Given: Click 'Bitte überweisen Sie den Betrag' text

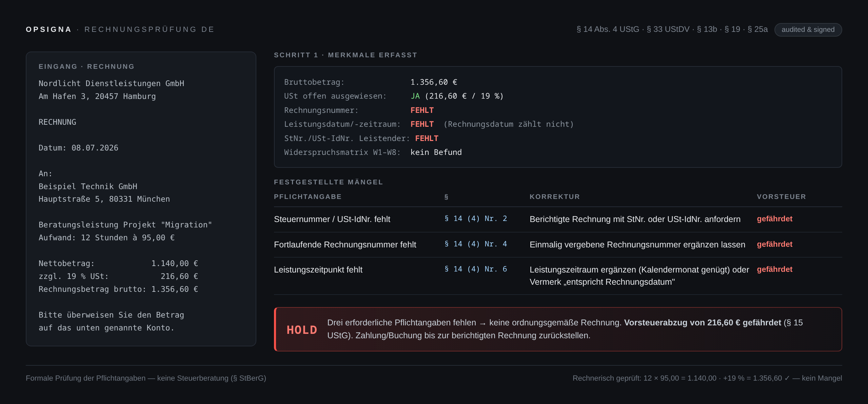Looking at the screenshot, I should 111,315.
